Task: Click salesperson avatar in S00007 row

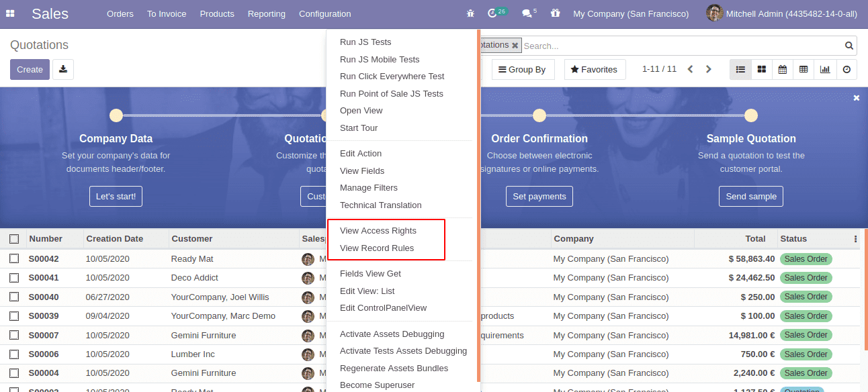Action: tap(308, 336)
